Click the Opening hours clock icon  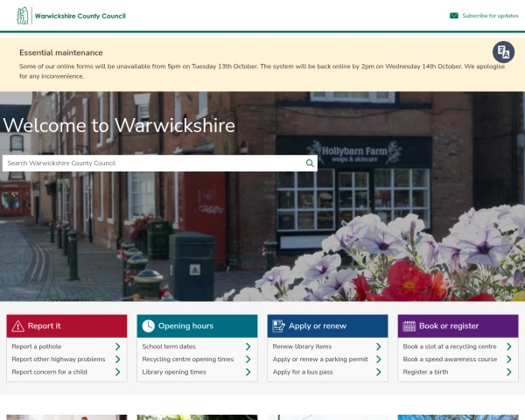pyautogui.click(x=149, y=325)
